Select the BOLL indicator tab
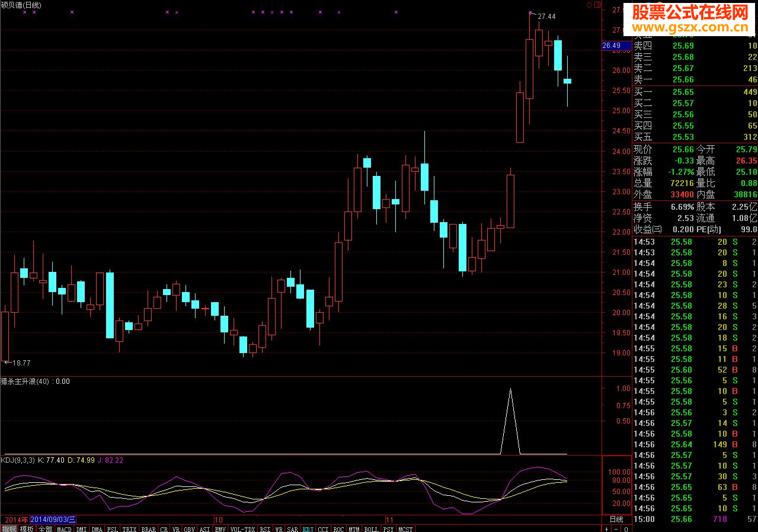This screenshot has width=758, height=532. 371,528
